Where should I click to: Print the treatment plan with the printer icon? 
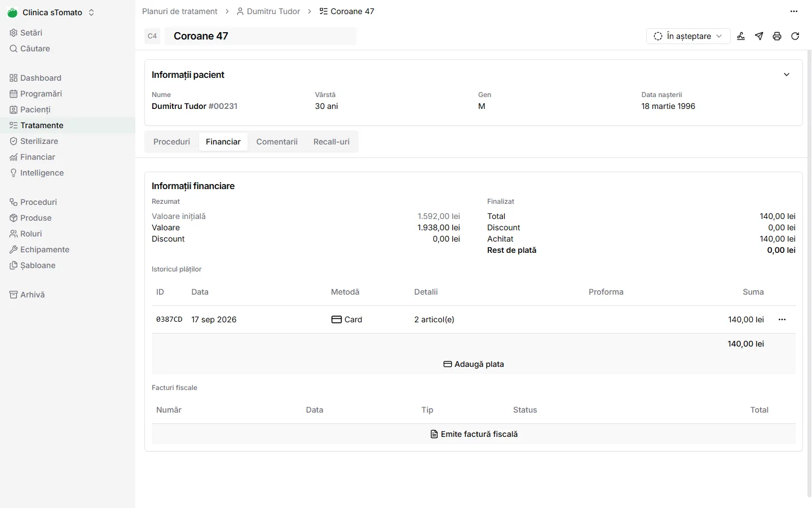tap(777, 36)
